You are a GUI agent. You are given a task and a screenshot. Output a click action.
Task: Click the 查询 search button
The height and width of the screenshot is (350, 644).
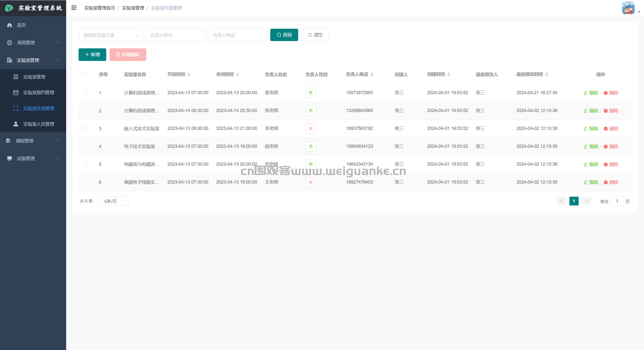coord(284,35)
